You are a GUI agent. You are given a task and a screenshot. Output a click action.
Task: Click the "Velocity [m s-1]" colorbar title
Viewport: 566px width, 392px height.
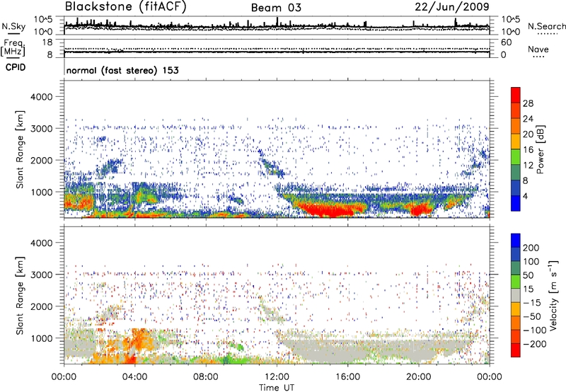553,295
